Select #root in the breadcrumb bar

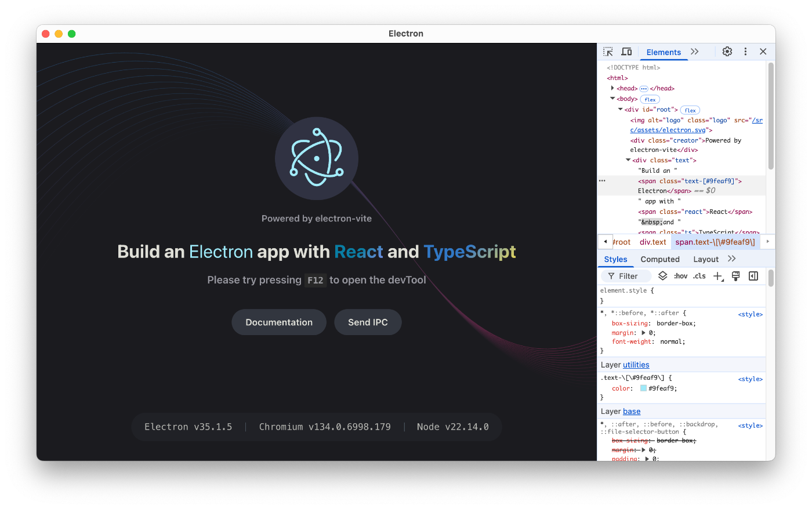pyautogui.click(x=622, y=242)
